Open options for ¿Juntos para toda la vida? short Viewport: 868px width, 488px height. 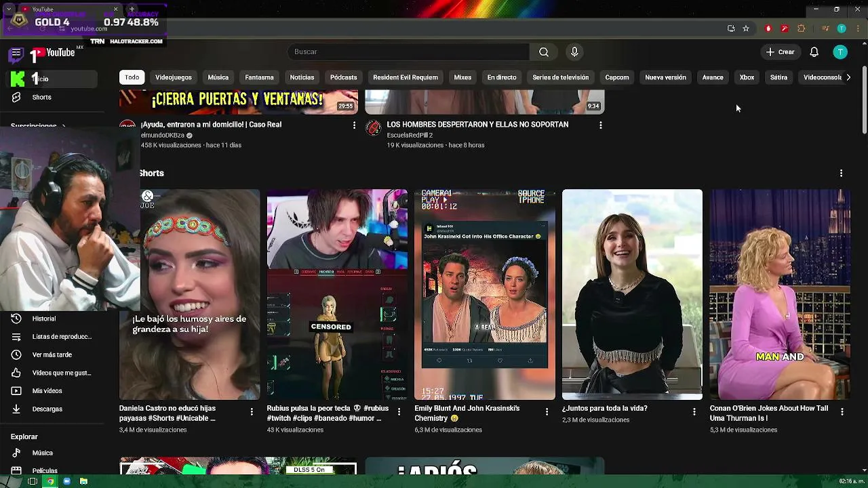coord(694,411)
